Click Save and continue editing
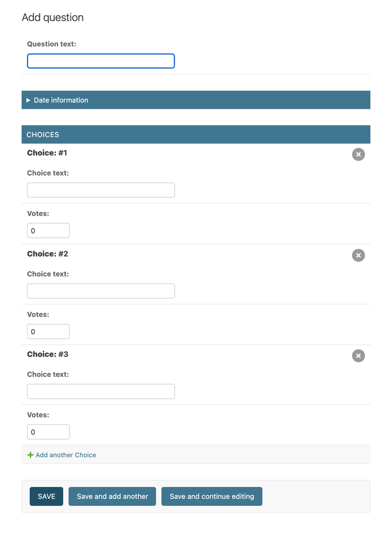The image size is (392, 535). [211, 496]
